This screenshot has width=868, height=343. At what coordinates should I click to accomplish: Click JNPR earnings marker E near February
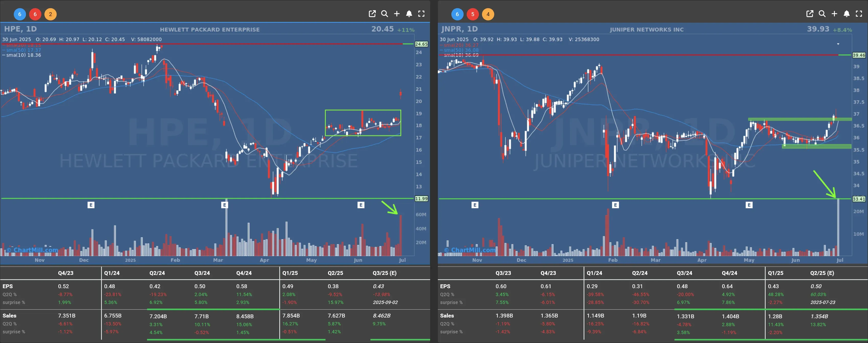[x=615, y=205]
